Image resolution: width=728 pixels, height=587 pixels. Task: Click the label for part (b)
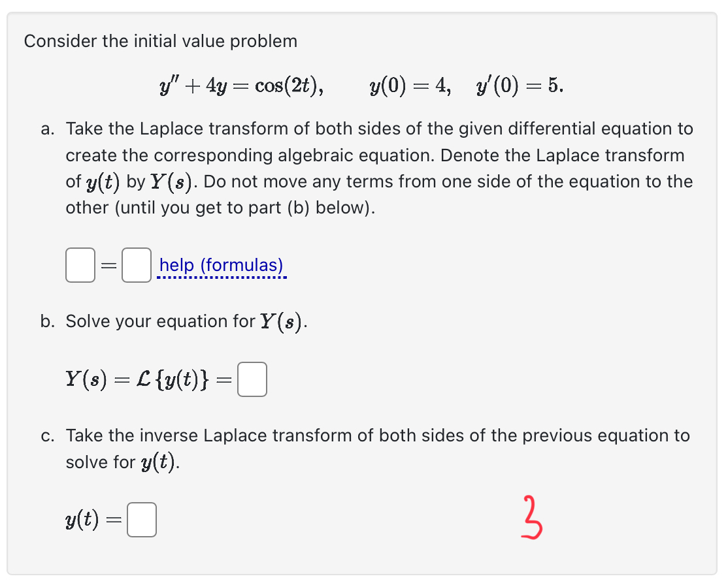coord(46,321)
